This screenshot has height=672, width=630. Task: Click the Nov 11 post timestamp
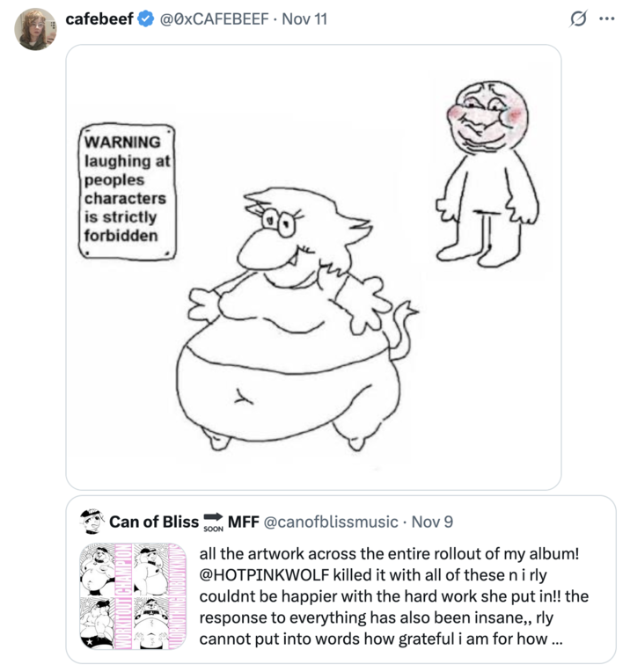point(304,18)
